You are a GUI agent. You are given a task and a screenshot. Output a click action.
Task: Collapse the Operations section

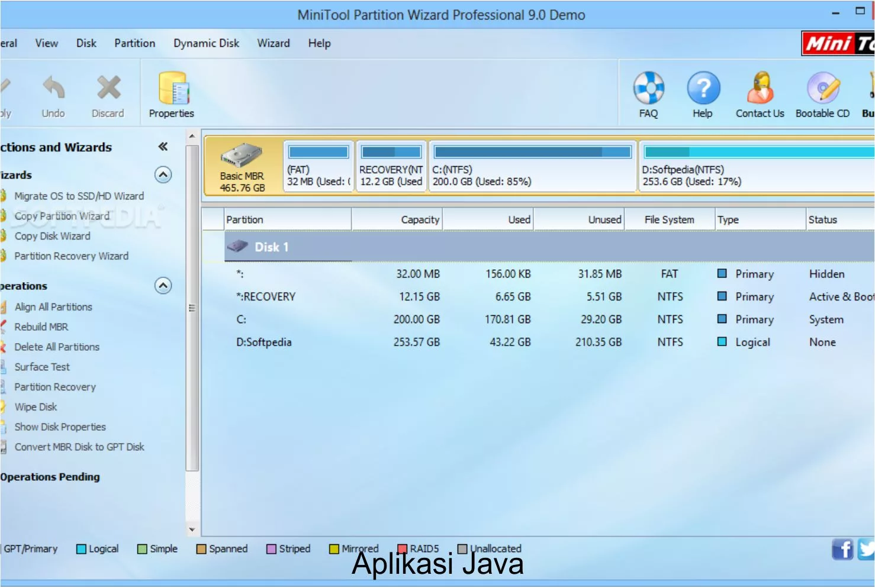(x=163, y=286)
